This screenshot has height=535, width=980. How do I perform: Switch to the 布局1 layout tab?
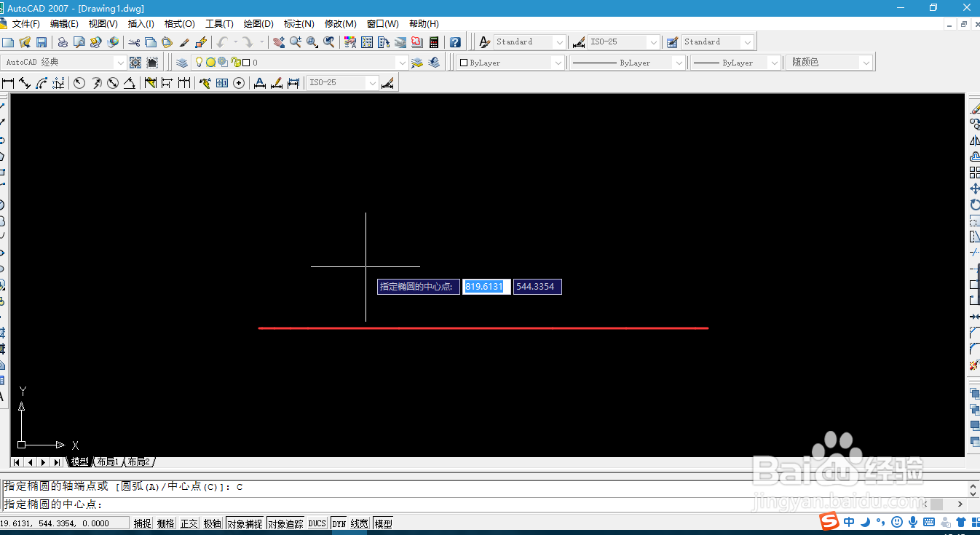108,462
